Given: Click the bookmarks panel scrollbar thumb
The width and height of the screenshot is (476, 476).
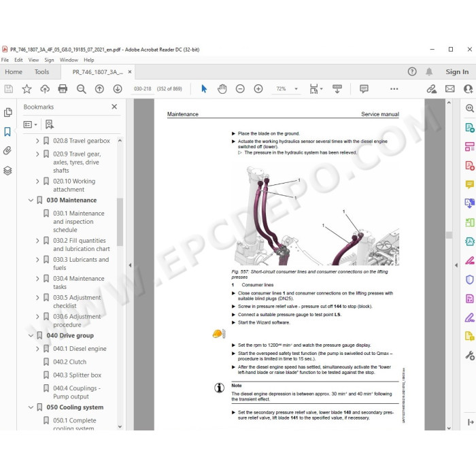Looking at the screenshot, I should [x=120, y=222].
